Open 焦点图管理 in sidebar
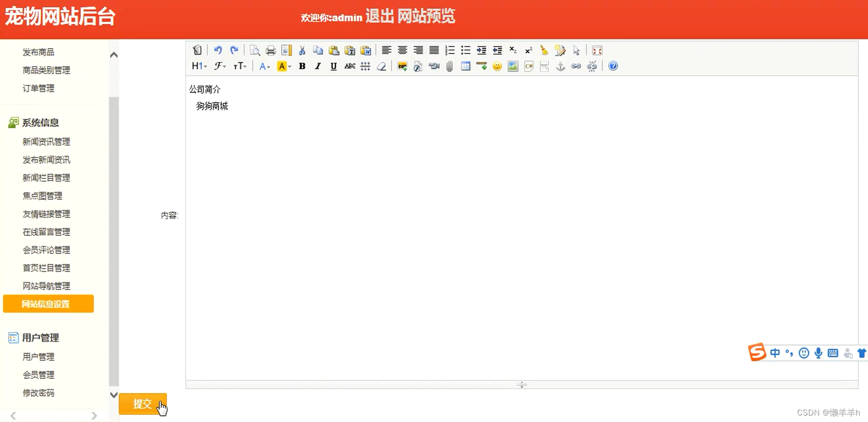868x422 pixels. pos(42,196)
